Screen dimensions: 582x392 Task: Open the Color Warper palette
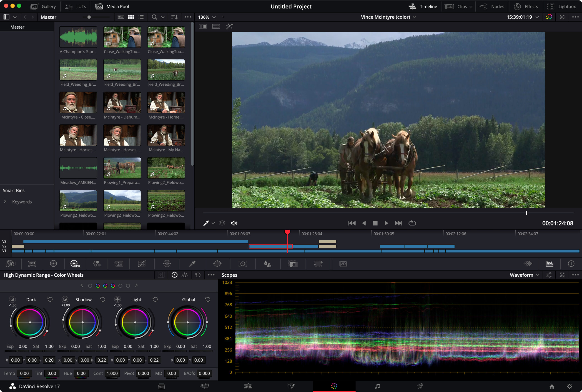click(x=167, y=264)
